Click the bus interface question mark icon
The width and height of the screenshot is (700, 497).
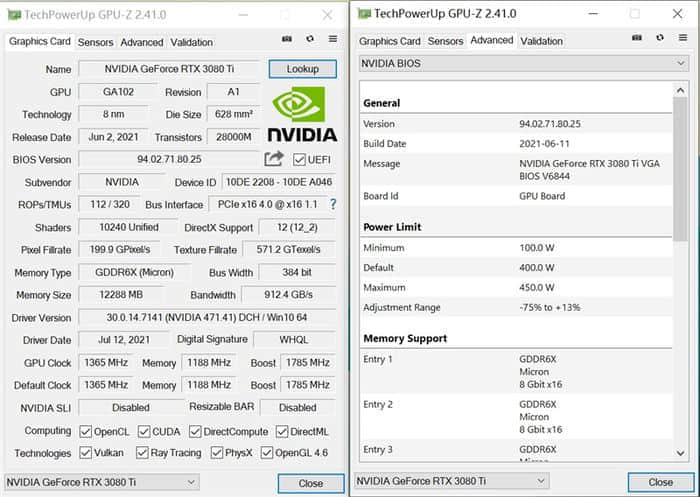[333, 205]
